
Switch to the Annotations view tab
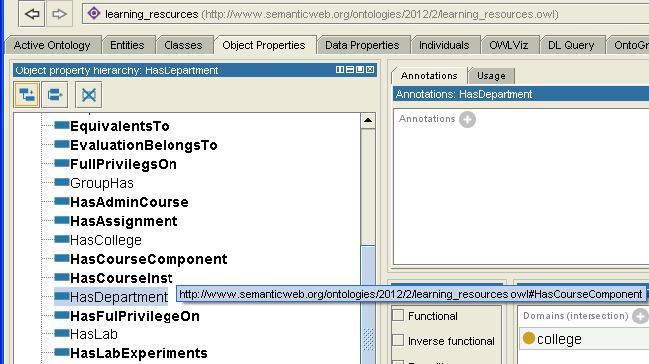(x=429, y=76)
